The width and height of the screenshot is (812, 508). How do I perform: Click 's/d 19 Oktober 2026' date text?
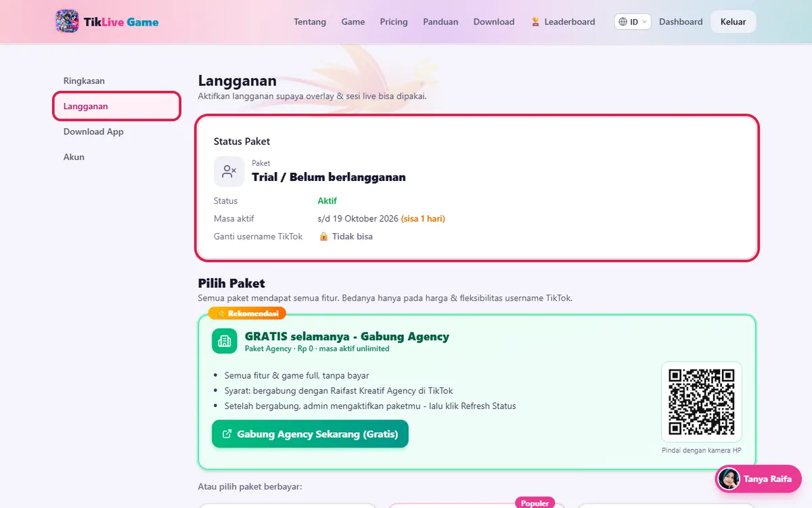pyautogui.click(x=358, y=219)
